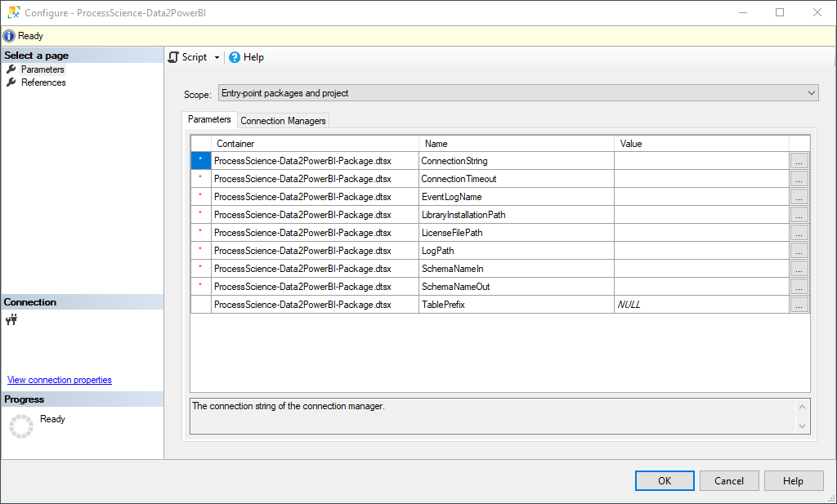Sort by Name column header
837x504 pixels.
click(517, 144)
